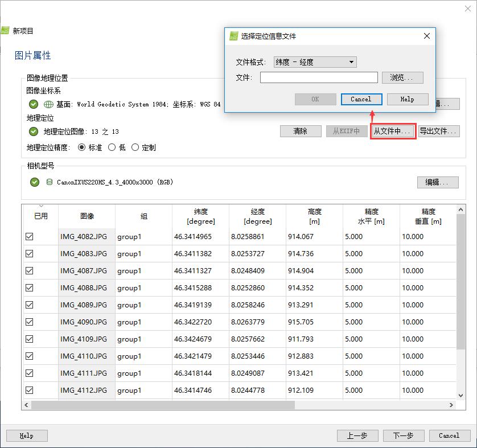Click the IMG_4109.JPG image name cell
477x448 pixels.
(87, 339)
